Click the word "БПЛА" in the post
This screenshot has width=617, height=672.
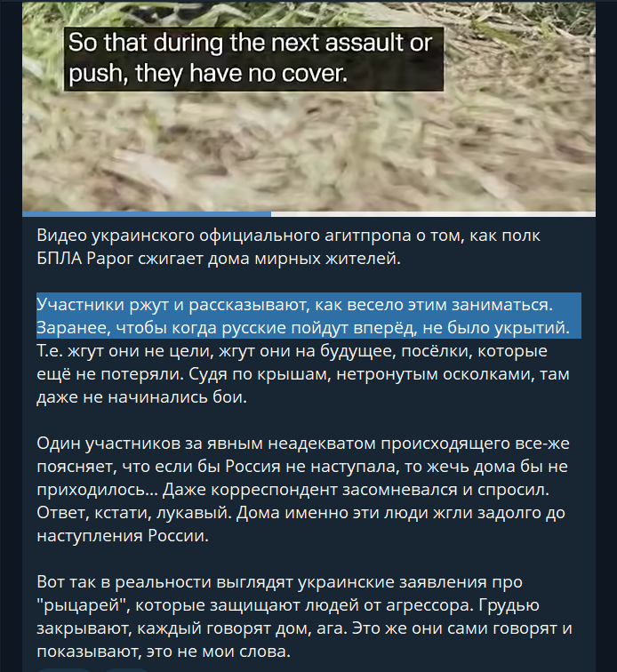pyautogui.click(x=60, y=259)
